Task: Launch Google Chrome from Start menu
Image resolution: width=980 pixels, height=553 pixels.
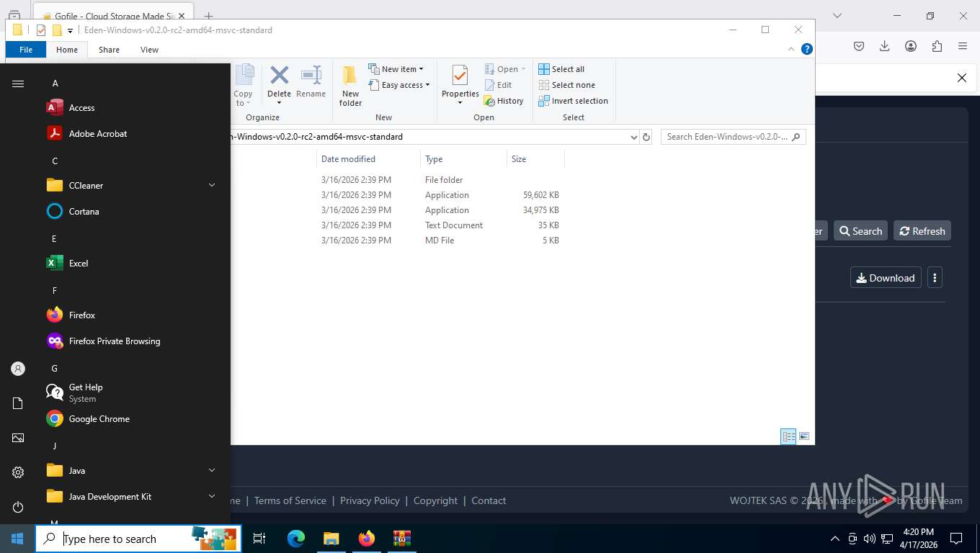Action: [130, 419]
